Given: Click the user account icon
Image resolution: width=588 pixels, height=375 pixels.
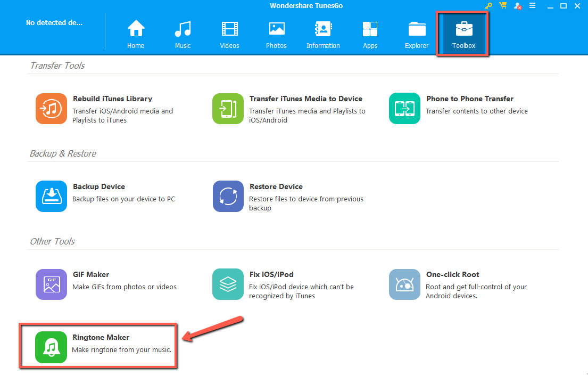Looking at the screenshot, I should pos(518,6).
